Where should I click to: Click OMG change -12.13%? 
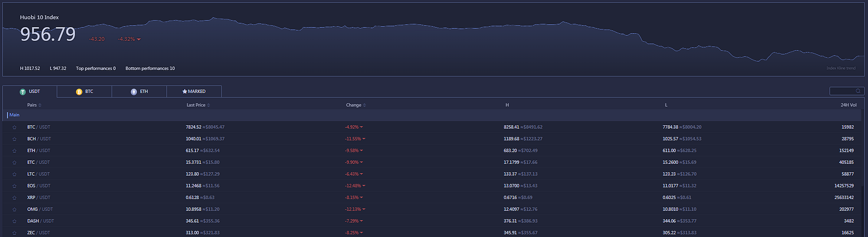(355, 210)
